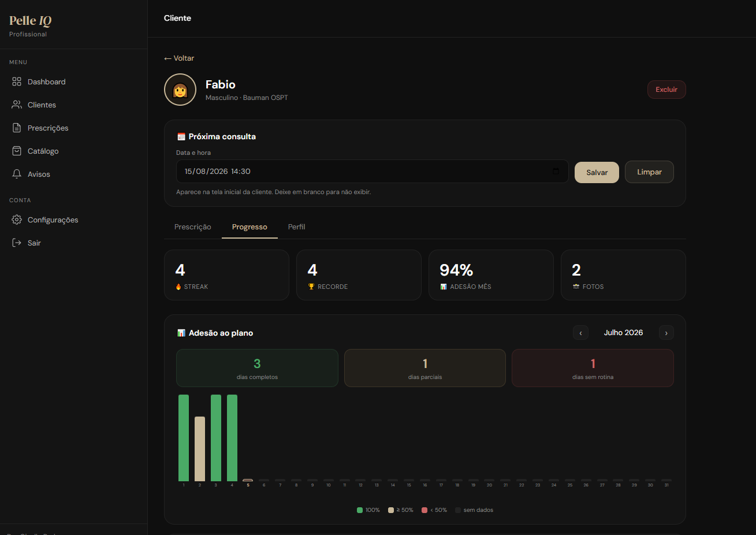Open the Dashboard grid icon
The width and height of the screenshot is (756, 535).
17,81
